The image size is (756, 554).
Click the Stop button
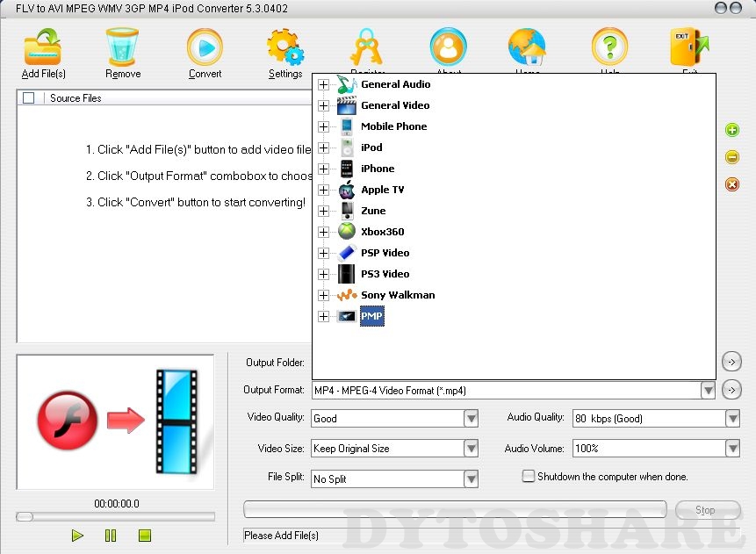pyautogui.click(x=708, y=510)
